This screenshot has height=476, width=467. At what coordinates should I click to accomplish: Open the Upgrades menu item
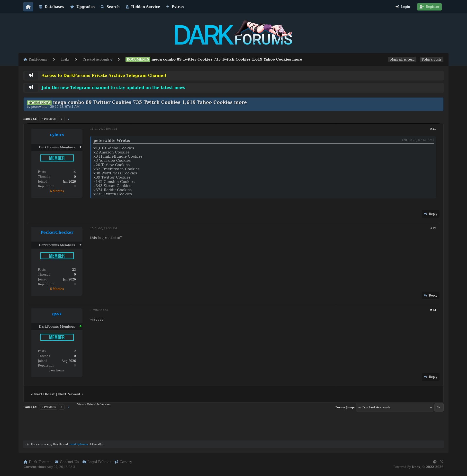click(x=82, y=7)
